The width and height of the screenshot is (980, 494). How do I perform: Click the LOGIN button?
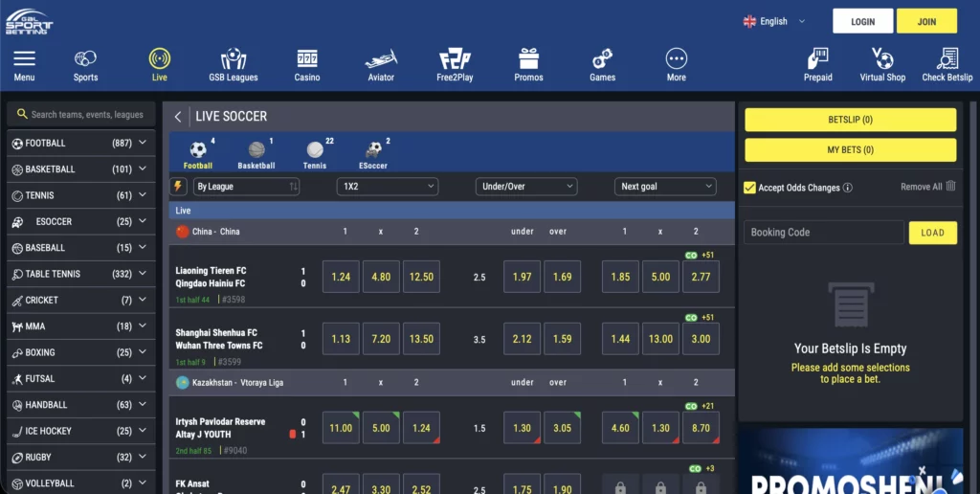coord(862,21)
